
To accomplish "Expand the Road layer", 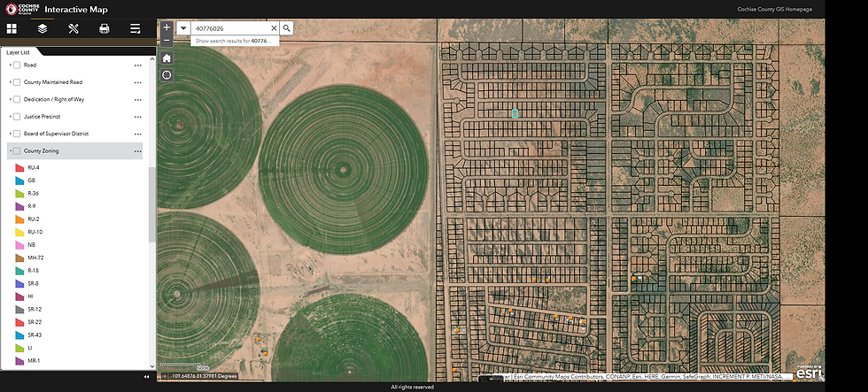I will pos(10,65).
